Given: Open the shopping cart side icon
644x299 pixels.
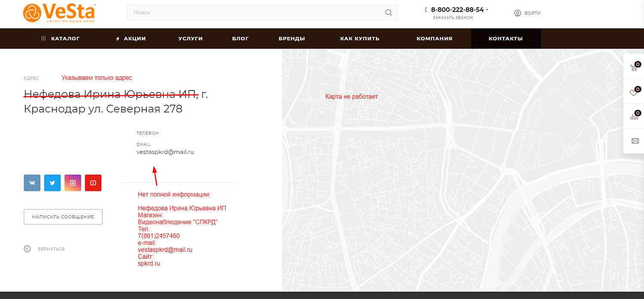Looking at the screenshot, I should [x=634, y=67].
